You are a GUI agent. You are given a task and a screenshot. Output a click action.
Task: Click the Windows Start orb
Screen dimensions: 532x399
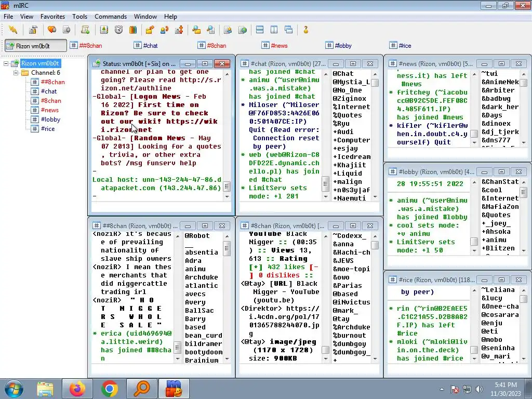(x=14, y=389)
